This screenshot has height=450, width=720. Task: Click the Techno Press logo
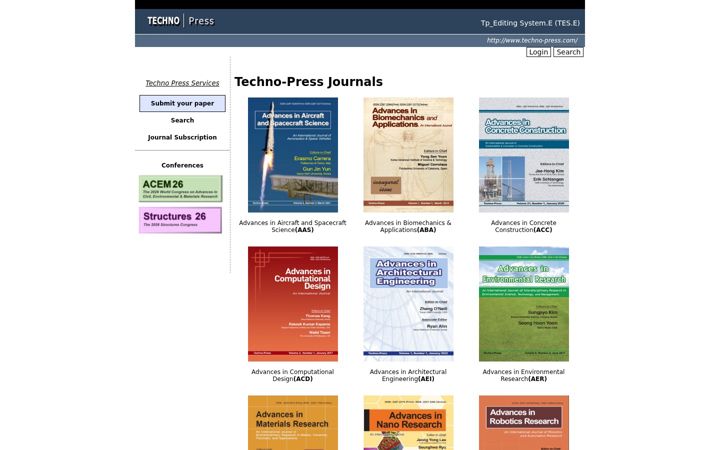pyautogui.click(x=180, y=21)
